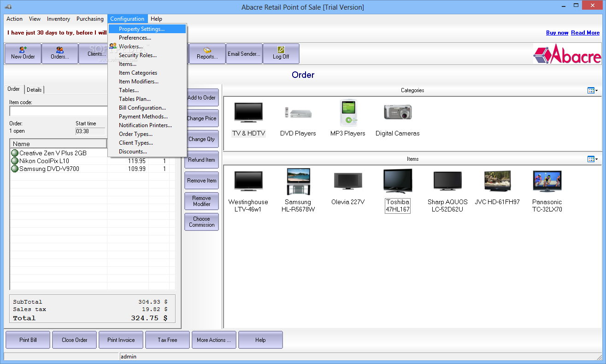The height and width of the screenshot is (364, 606).
Task: Choose Property Settings from Configuration menu
Action: (147, 29)
